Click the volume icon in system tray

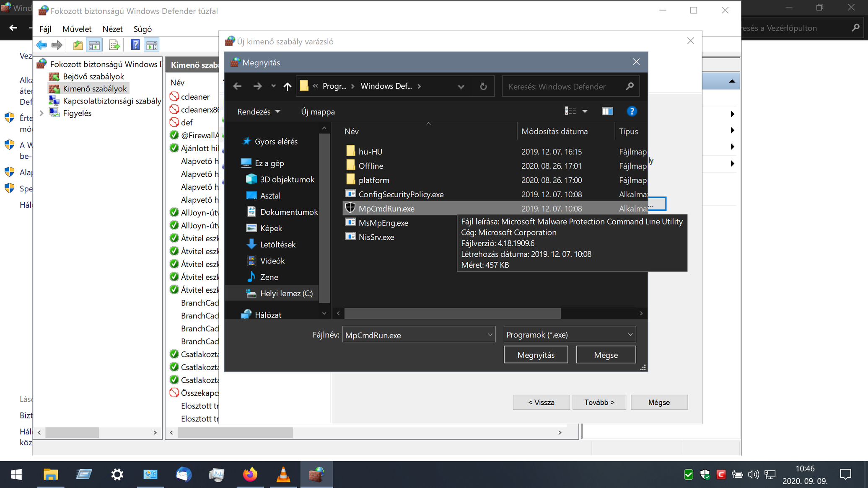tap(753, 475)
